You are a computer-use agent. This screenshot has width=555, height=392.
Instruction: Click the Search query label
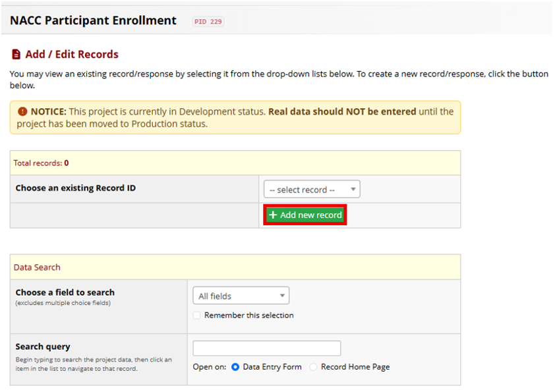click(43, 347)
